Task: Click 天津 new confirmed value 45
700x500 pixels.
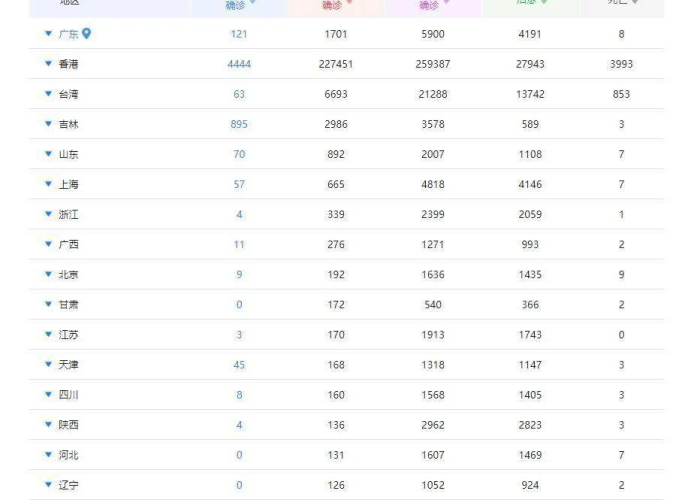Action: click(x=239, y=365)
